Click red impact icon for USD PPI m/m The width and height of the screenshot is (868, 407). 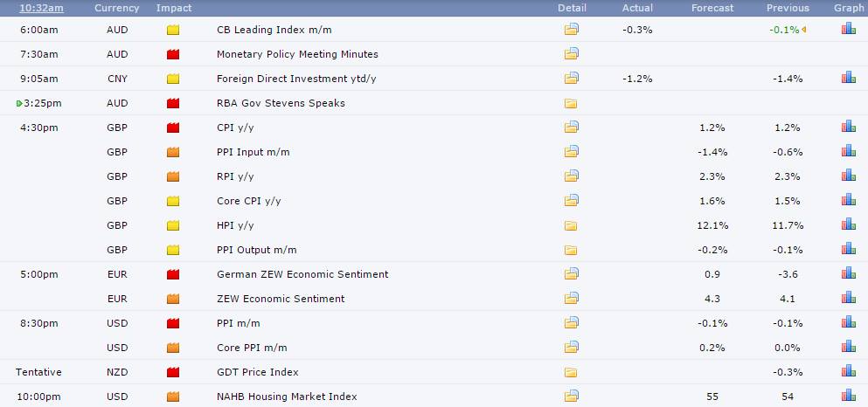tap(173, 323)
